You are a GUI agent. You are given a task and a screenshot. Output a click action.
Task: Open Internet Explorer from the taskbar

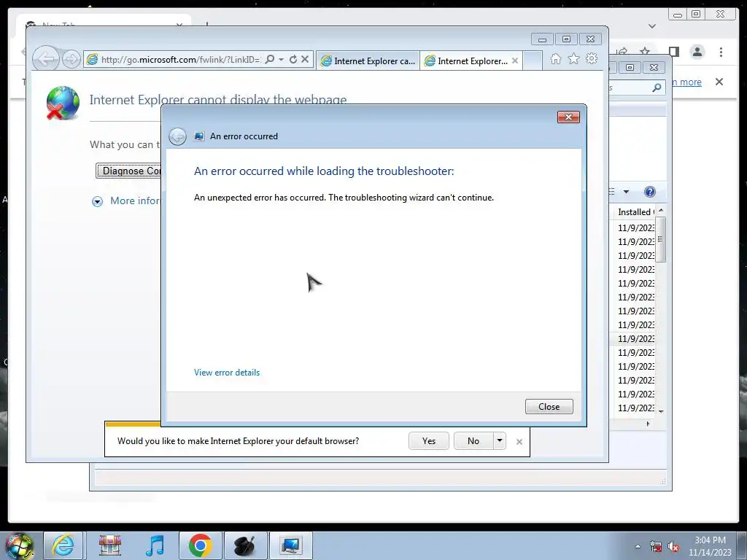(63, 545)
